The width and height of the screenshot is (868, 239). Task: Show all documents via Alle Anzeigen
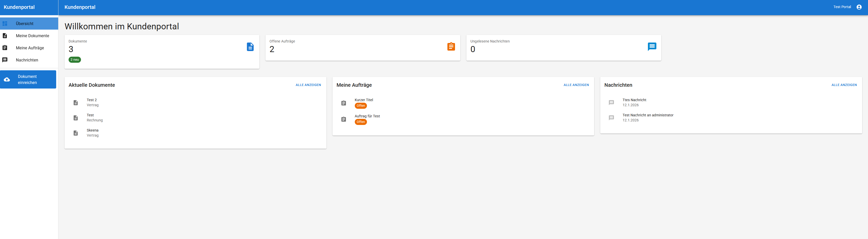[x=308, y=85]
